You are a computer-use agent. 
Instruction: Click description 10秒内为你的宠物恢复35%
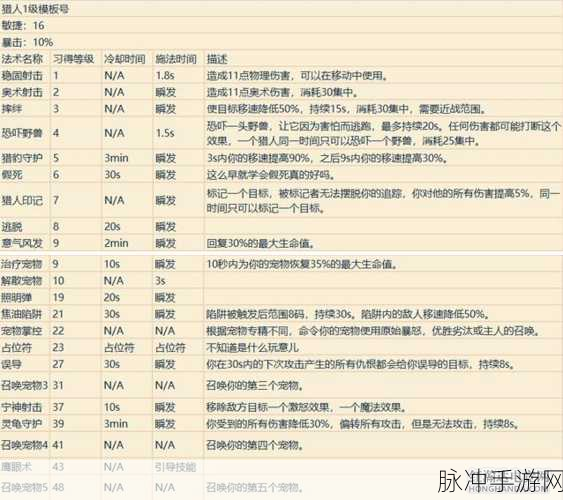pyautogui.click(x=302, y=264)
